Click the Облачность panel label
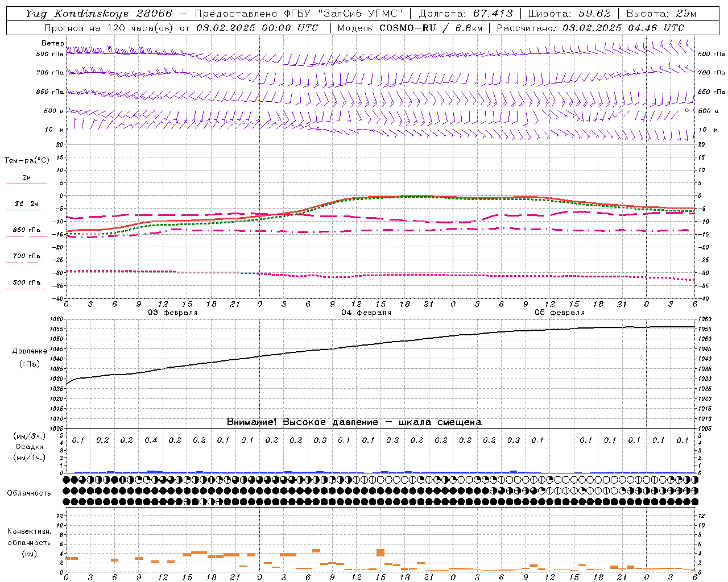The width and height of the screenshot is (728, 582). pos(29,493)
